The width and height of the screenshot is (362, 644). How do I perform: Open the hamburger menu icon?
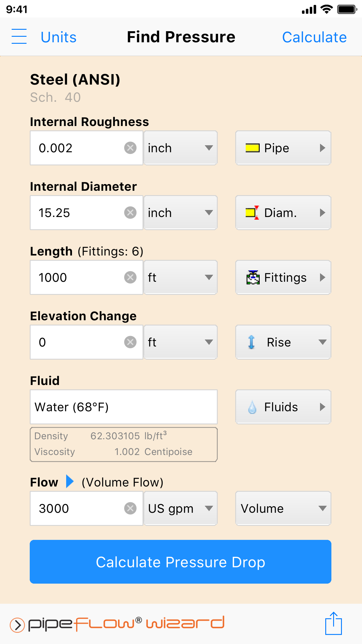click(19, 36)
